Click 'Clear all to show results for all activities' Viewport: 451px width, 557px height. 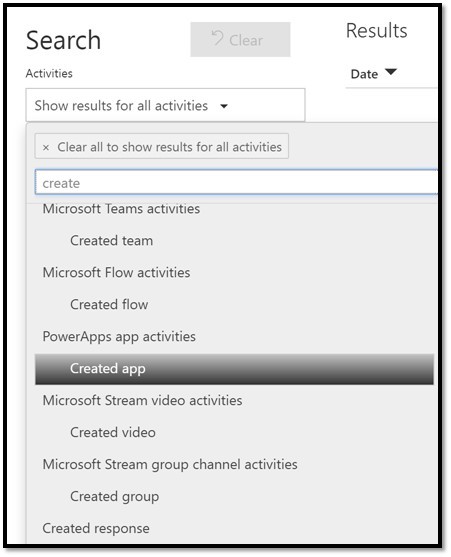pyautogui.click(x=162, y=146)
